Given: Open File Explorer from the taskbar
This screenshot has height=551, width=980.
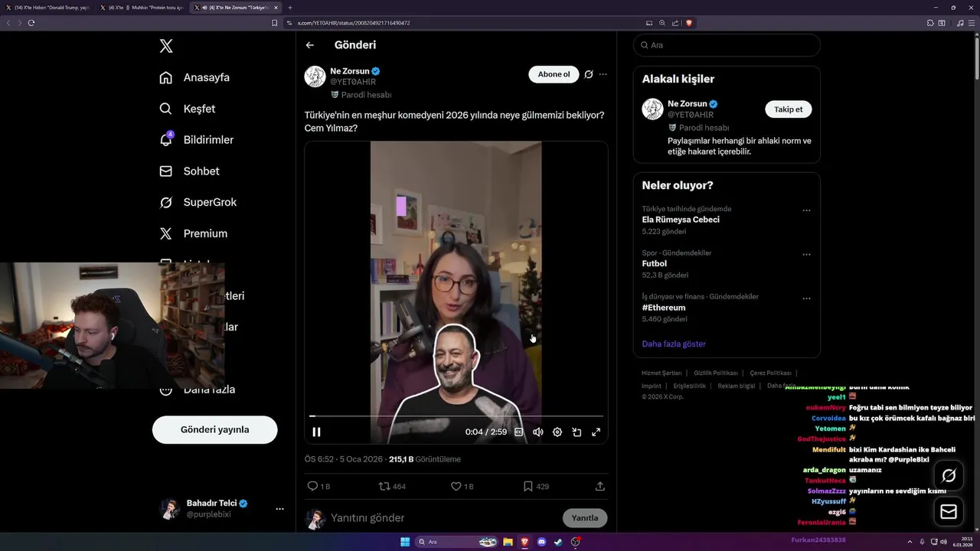Looking at the screenshot, I should (x=508, y=542).
